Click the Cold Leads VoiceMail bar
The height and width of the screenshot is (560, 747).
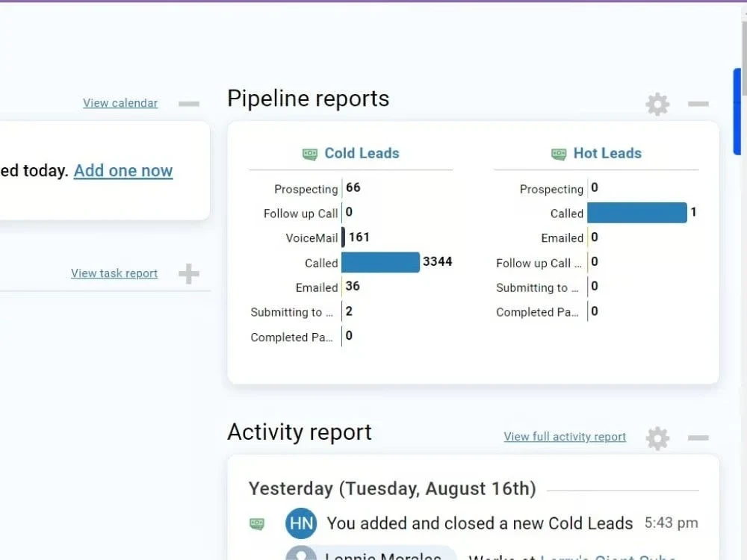click(x=344, y=237)
